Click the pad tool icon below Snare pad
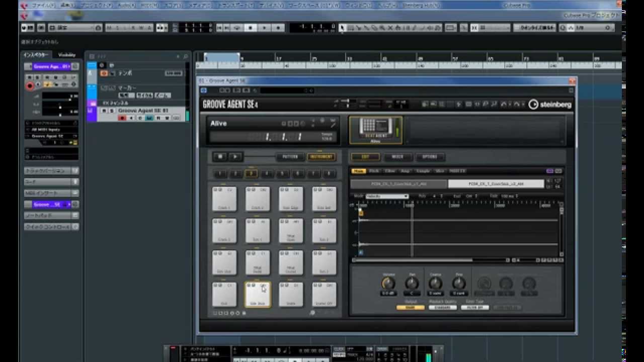The image size is (644, 362). click(x=312, y=313)
